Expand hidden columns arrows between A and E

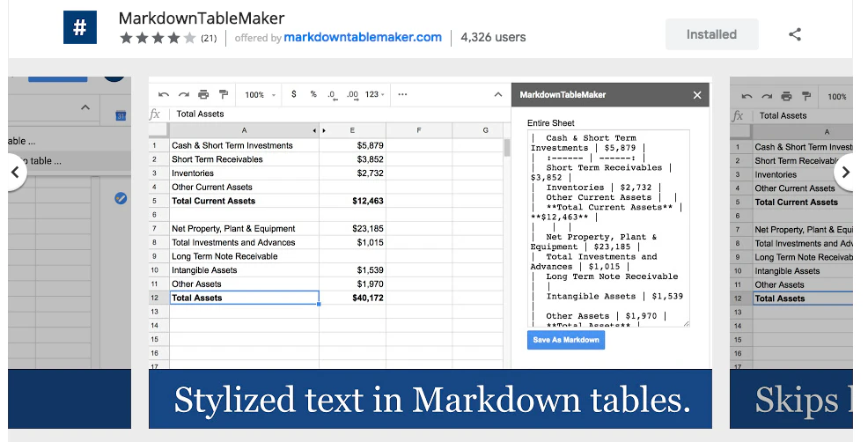pyautogui.click(x=319, y=130)
